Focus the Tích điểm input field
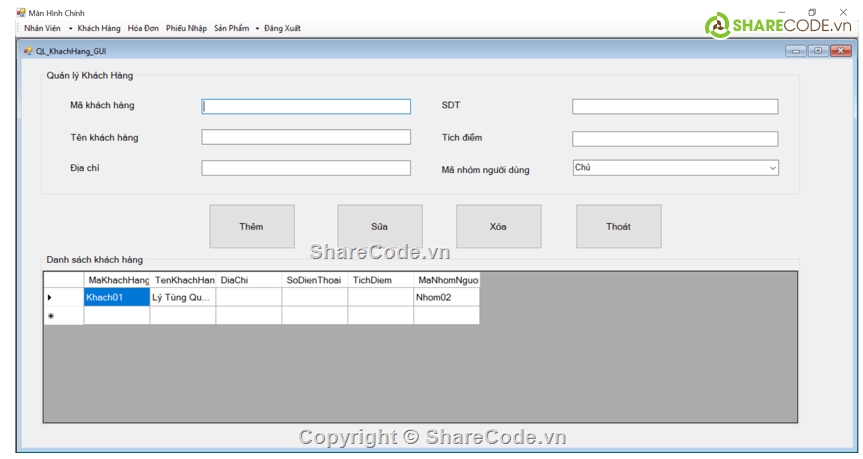This screenshot has height=459, width=863. (675, 138)
